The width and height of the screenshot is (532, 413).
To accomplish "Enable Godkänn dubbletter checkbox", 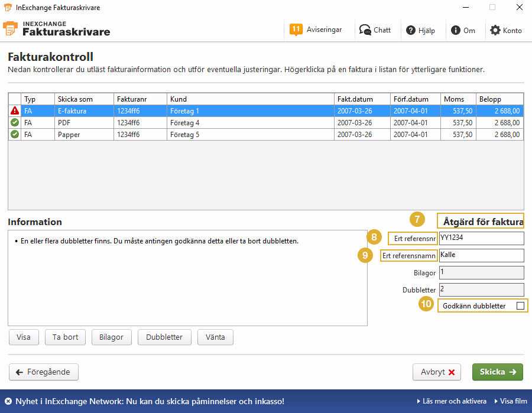I will [x=520, y=305].
